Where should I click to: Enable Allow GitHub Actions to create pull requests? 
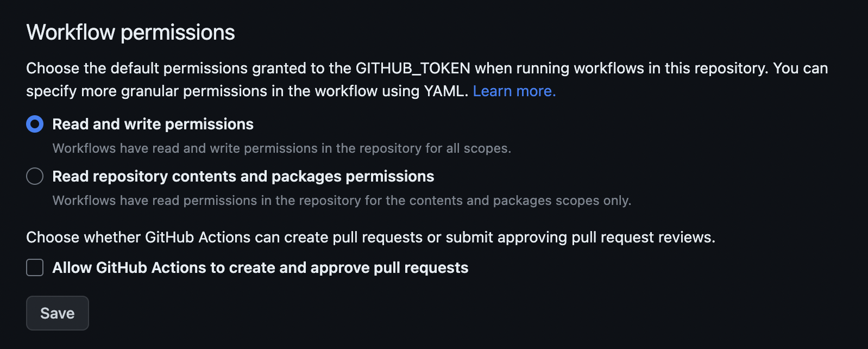(x=34, y=267)
